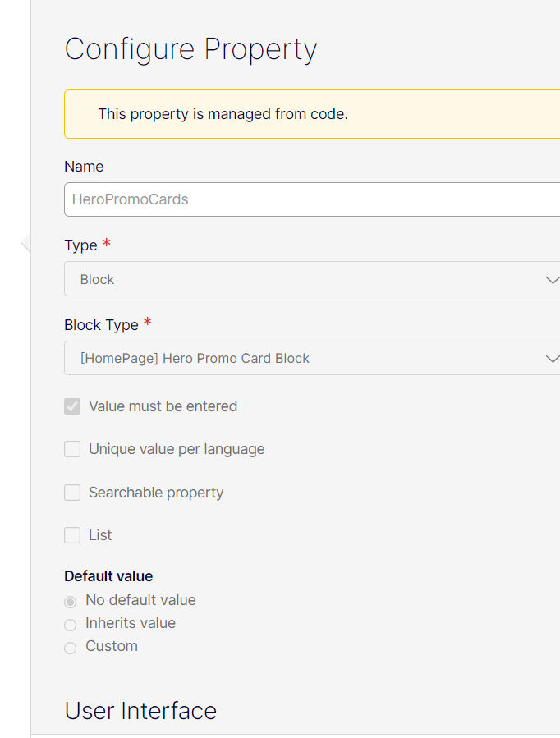The image size is (560, 738).
Task: Select the No default value option
Action: tap(71, 602)
